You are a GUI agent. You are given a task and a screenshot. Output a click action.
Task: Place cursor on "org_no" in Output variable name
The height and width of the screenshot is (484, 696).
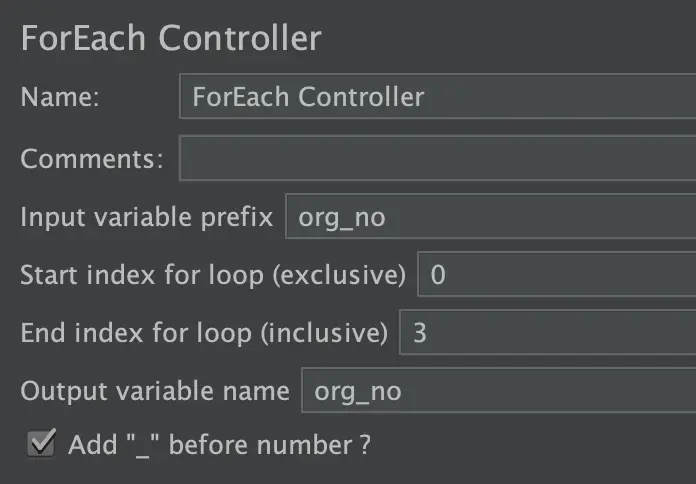(358, 391)
